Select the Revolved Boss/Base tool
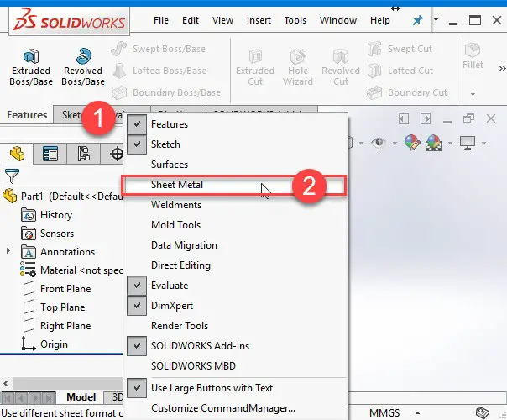The height and width of the screenshot is (420, 507). coord(83,68)
